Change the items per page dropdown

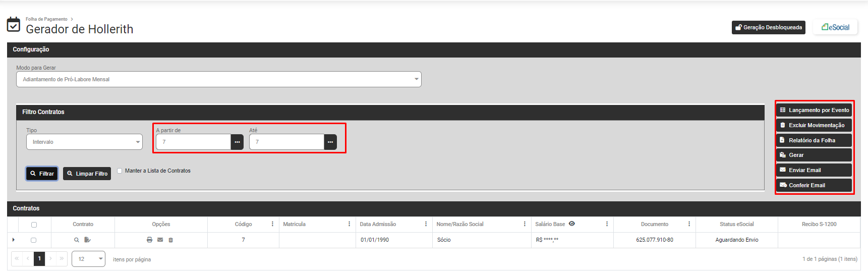click(x=88, y=259)
